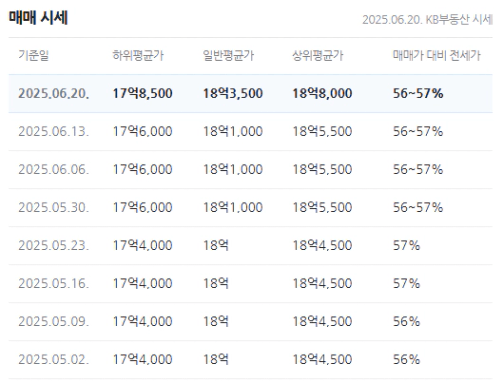
Task: Click the 18억3,500 general average price
Action: 233,93
